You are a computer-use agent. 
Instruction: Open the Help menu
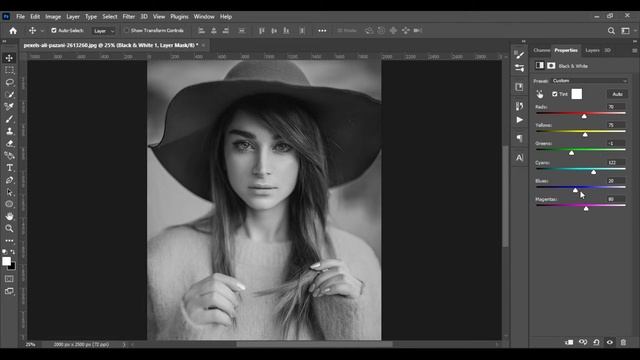(x=226, y=17)
